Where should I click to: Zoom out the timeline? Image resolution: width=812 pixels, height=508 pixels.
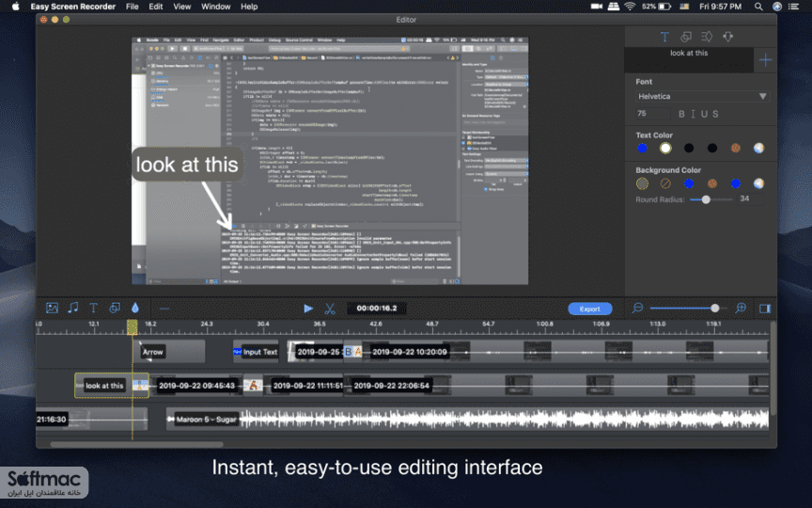637,308
